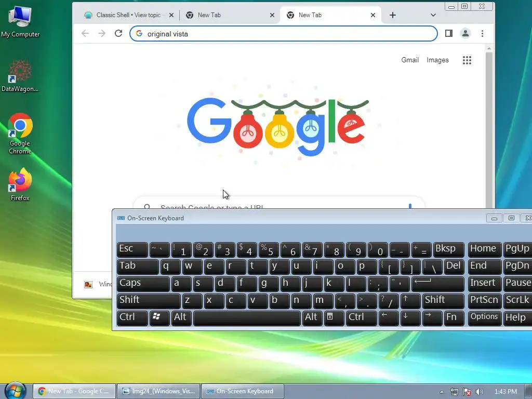Toggle the right Alt key
The image size is (532, 399).
point(312,318)
